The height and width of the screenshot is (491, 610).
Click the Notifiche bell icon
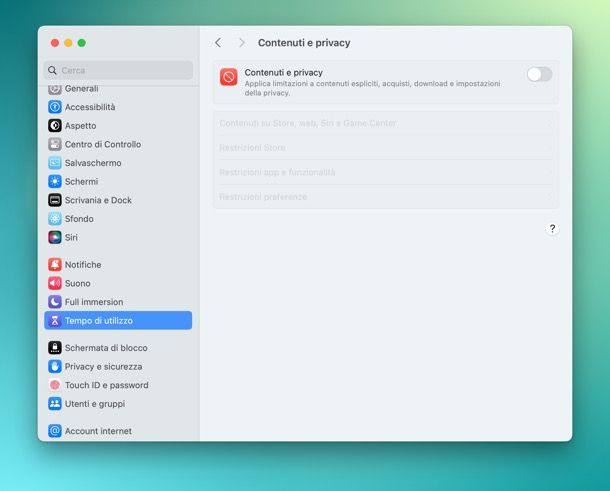[55, 265]
